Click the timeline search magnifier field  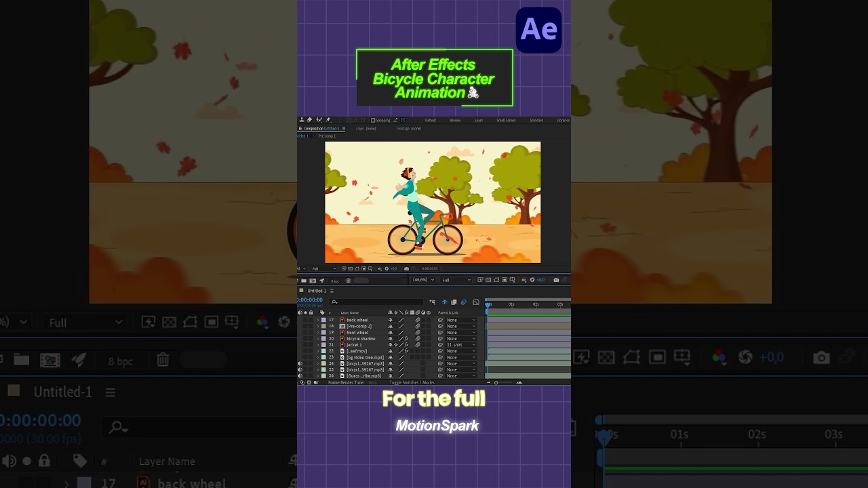coord(376,302)
